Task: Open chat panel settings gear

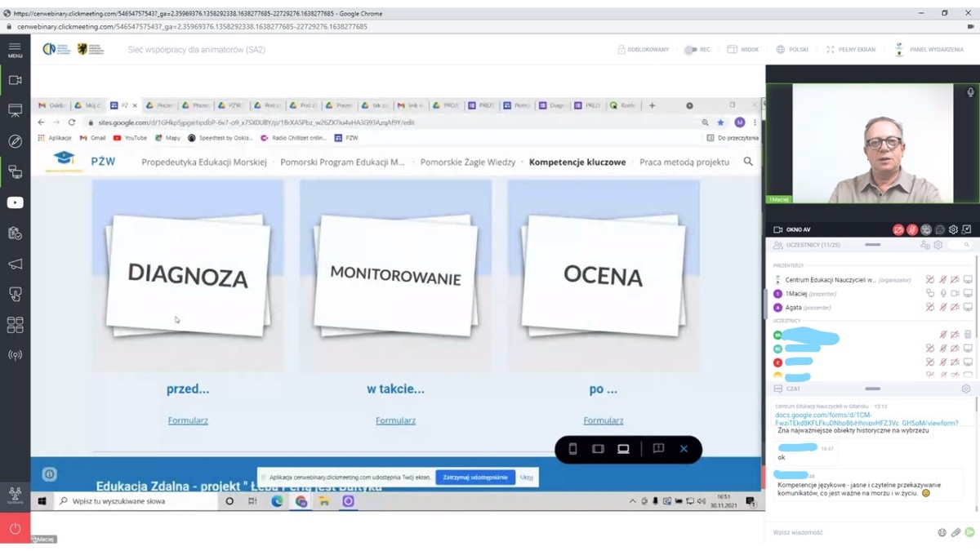Action: tap(966, 389)
